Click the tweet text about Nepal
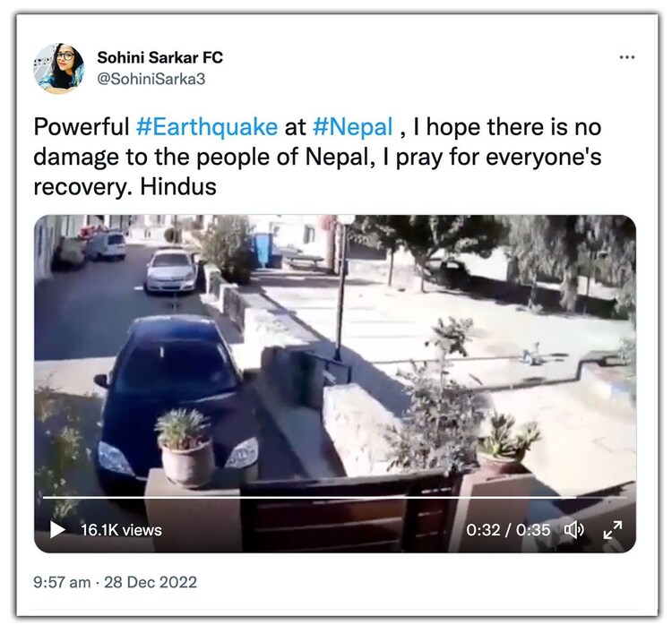 coord(317,157)
